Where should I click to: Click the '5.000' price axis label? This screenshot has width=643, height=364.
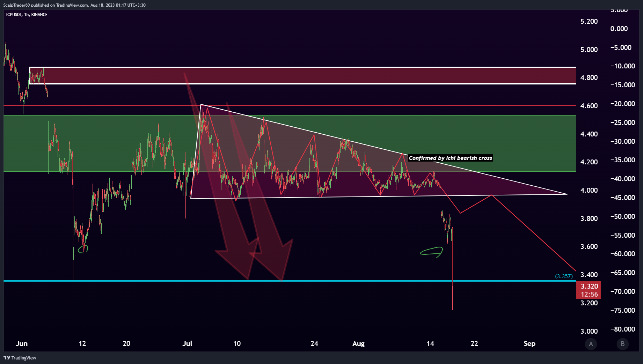pyautogui.click(x=589, y=50)
